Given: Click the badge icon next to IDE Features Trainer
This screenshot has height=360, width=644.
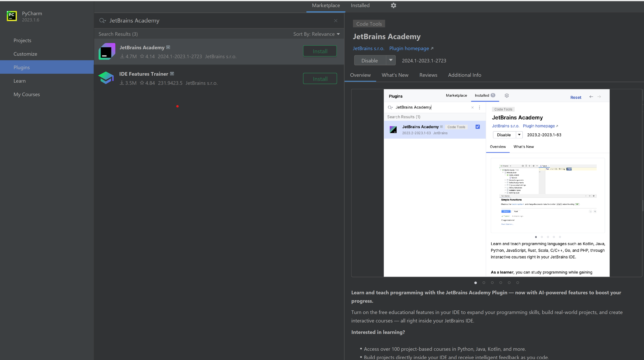Looking at the screenshot, I should [172, 74].
